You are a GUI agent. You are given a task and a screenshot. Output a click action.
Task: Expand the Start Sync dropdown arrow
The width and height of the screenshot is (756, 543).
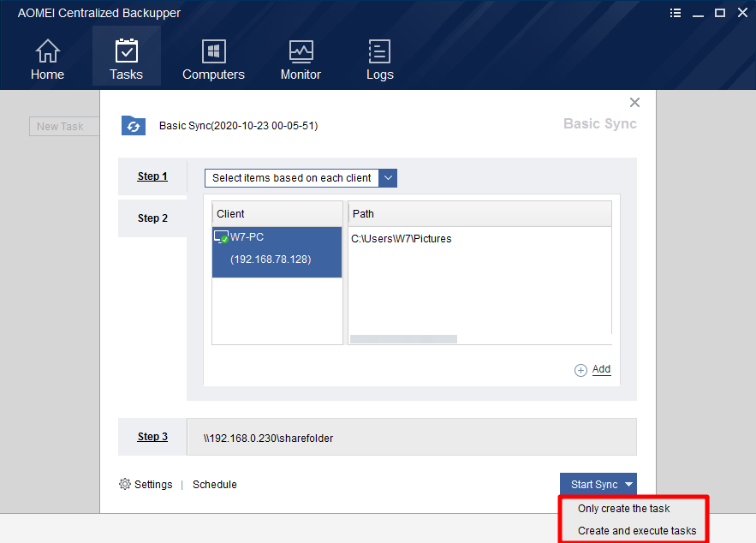click(x=629, y=485)
